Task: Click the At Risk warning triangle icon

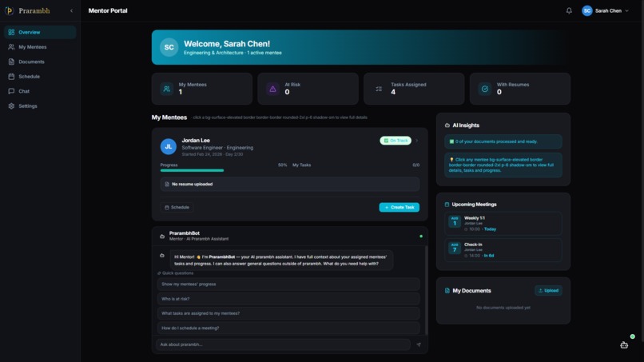Action: (272, 89)
